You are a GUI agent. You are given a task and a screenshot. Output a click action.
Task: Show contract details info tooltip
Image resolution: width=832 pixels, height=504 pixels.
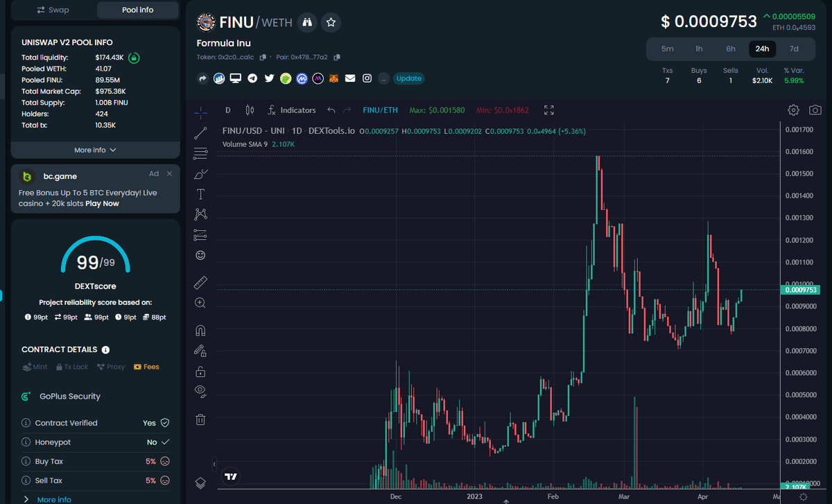point(105,350)
